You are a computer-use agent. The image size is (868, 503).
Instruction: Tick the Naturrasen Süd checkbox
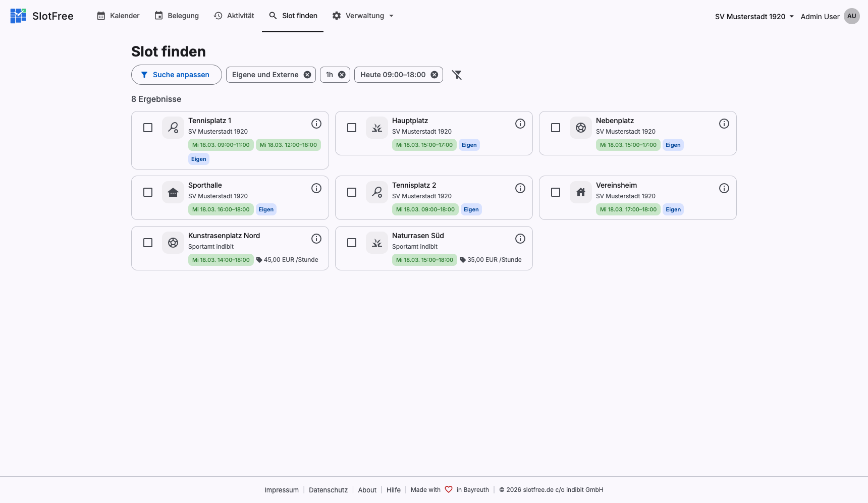(352, 243)
